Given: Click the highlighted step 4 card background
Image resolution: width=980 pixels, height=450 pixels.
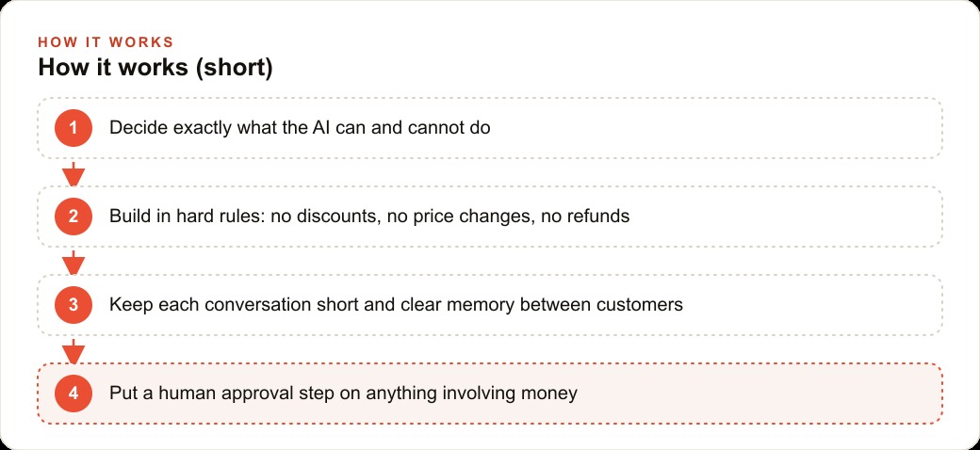Looking at the screenshot, I should [490, 394].
